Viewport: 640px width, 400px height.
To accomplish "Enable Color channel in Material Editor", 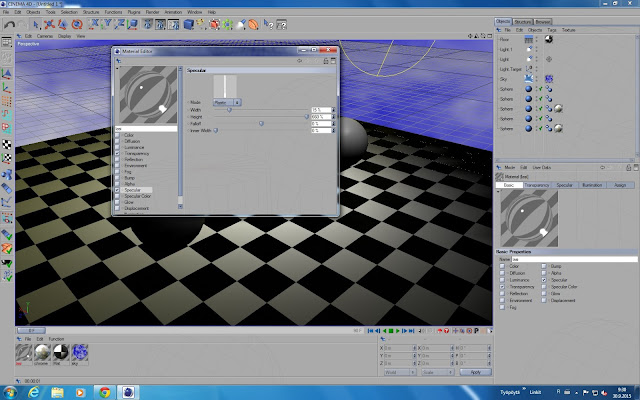I will [x=118, y=135].
